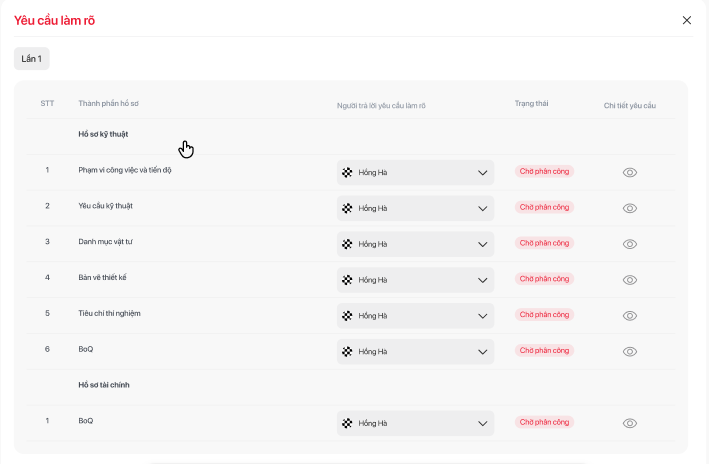Show request details for Bản vẽ thiết kế

[629, 280]
